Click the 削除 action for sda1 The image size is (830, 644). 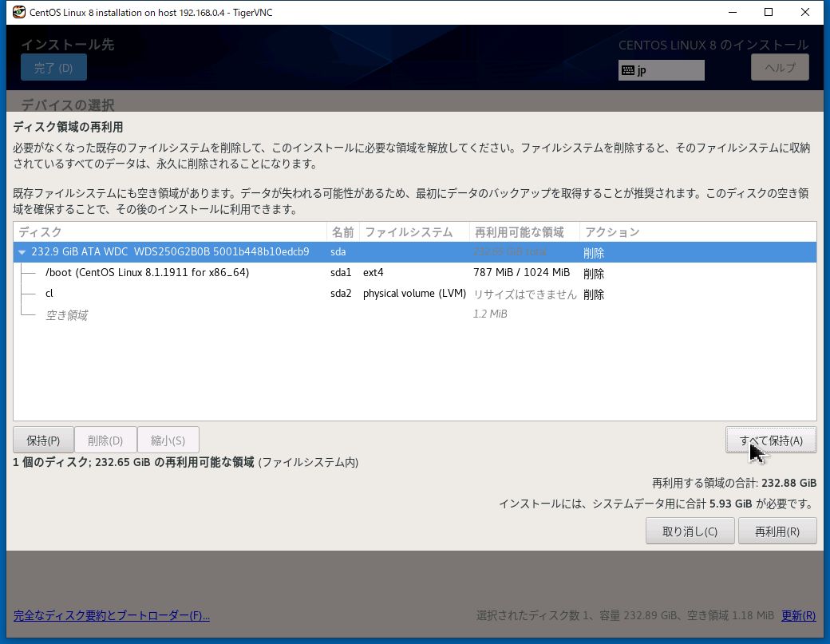pyautogui.click(x=594, y=274)
